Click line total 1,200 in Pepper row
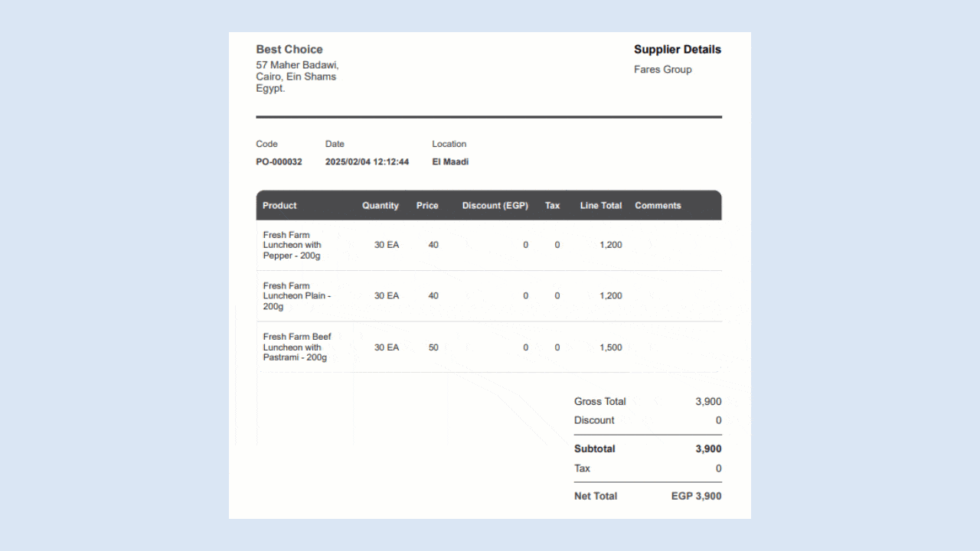Viewport: 980px width, 551px height. (611, 245)
